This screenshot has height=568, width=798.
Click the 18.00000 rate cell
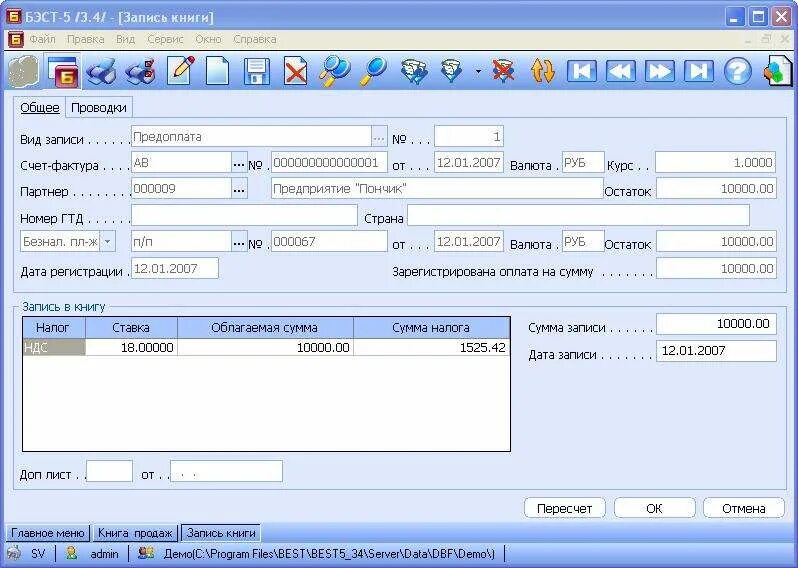[131, 348]
